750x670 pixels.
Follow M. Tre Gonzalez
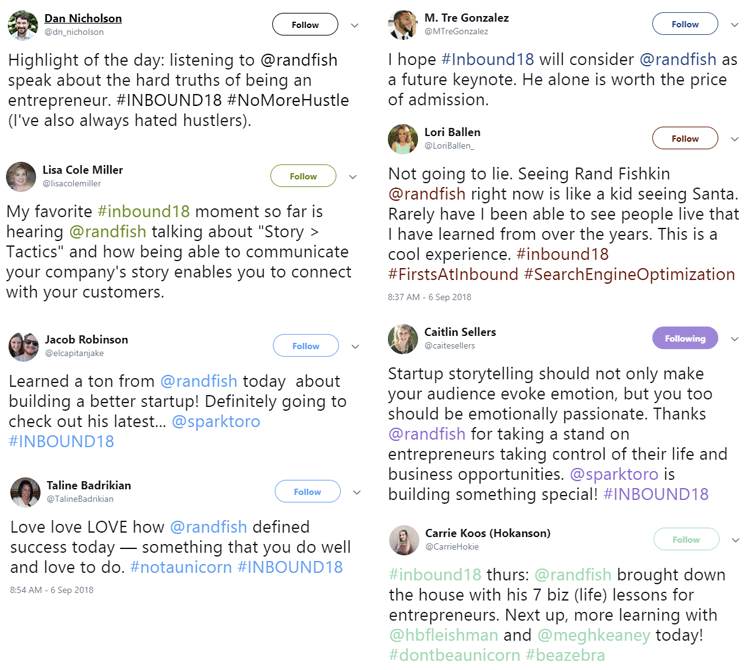tap(685, 24)
